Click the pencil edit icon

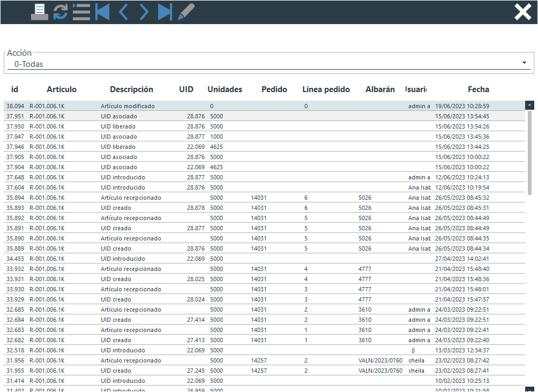coord(185,12)
